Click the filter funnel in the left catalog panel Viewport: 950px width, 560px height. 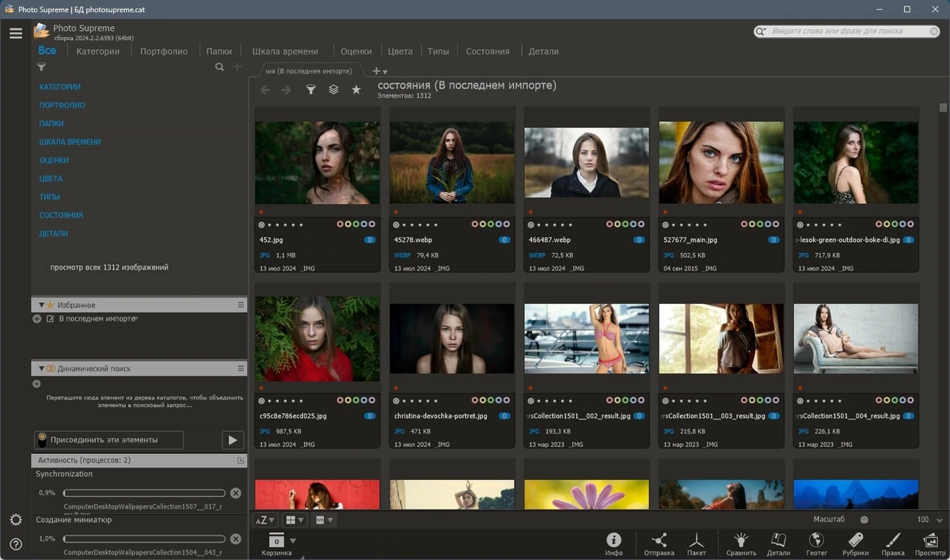(42, 68)
